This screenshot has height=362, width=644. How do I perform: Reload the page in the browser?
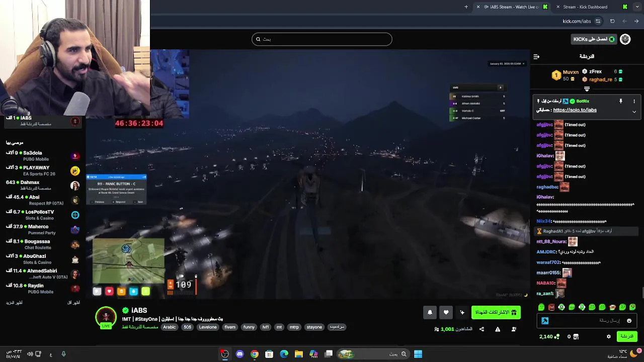coord(612,21)
